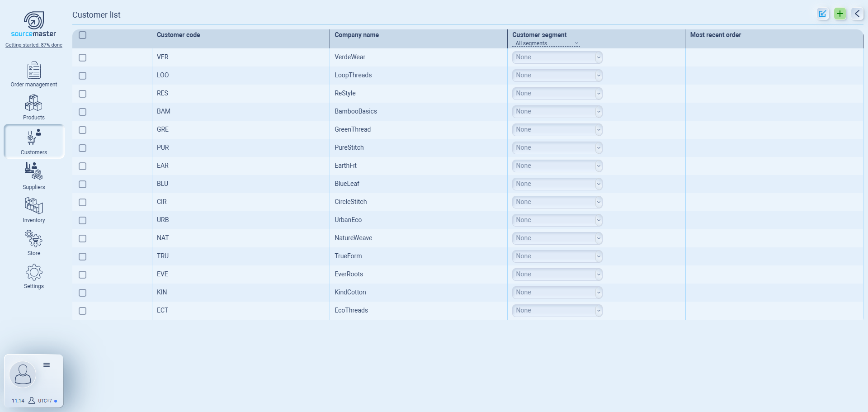Viewport: 868px width, 412px height.
Task: Click the Customer code column header
Action: (x=178, y=35)
